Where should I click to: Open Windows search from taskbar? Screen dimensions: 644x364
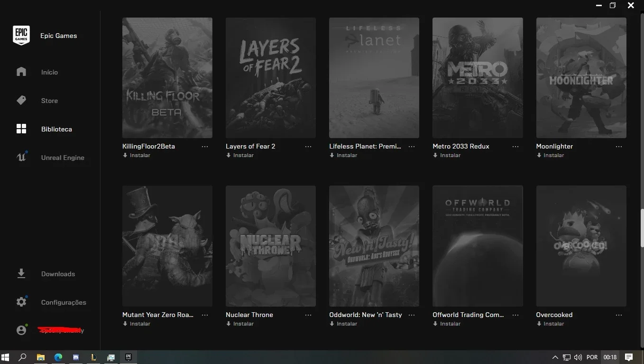pos(22,357)
